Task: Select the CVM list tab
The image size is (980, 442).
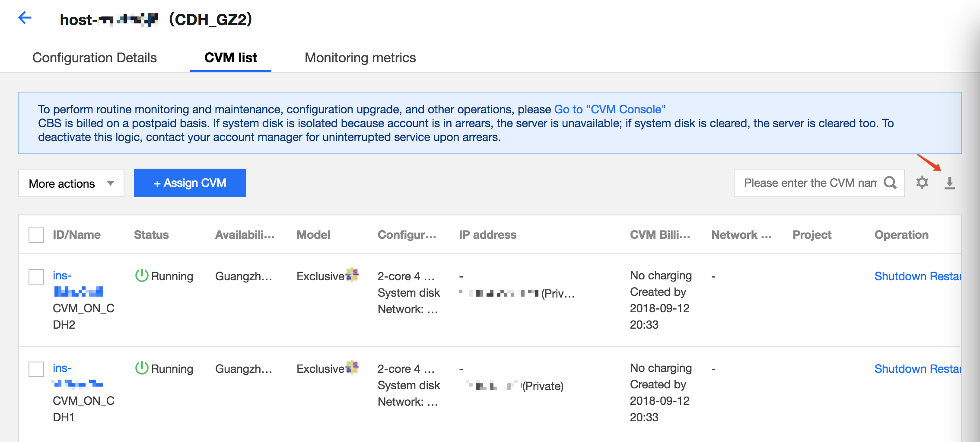Action: point(230,58)
